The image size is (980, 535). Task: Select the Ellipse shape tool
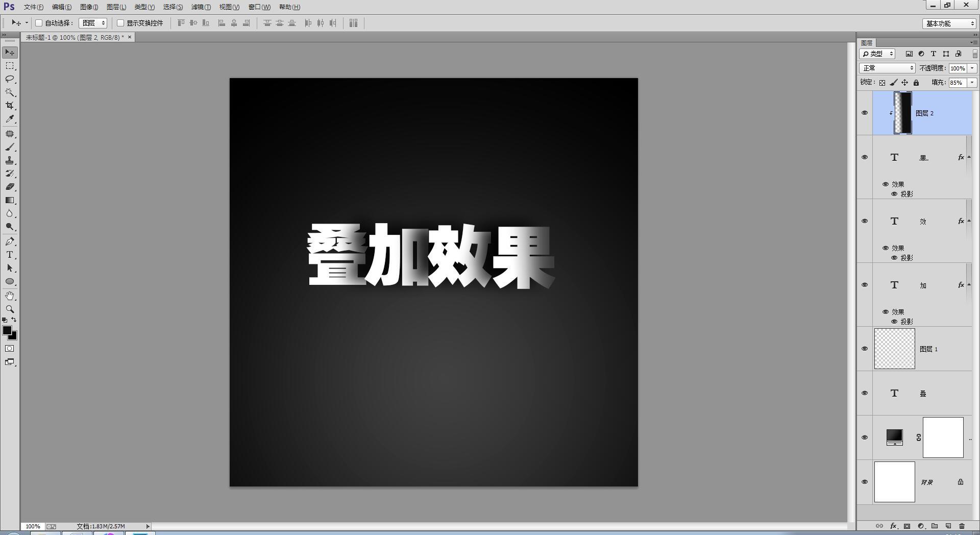[10, 281]
